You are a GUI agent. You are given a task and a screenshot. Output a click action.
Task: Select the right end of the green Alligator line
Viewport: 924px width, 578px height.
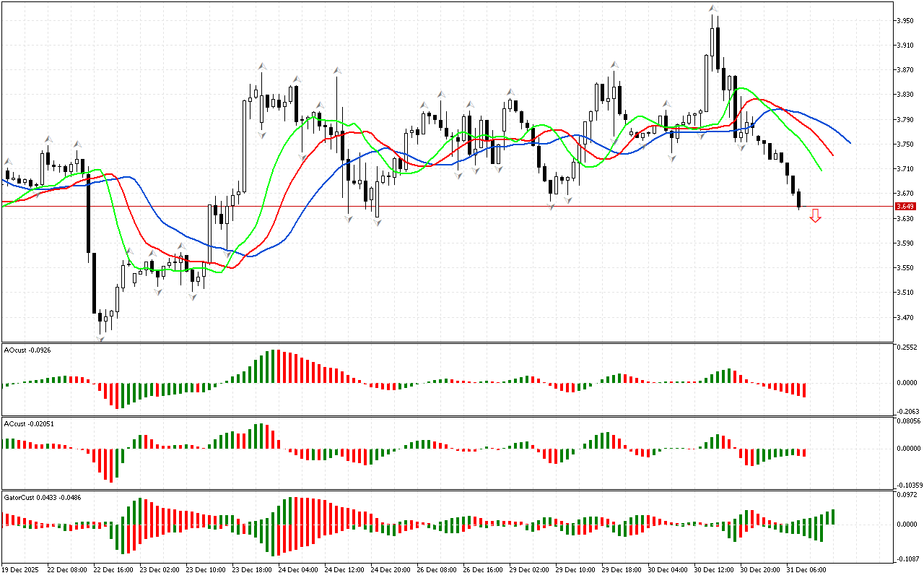[821, 171]
